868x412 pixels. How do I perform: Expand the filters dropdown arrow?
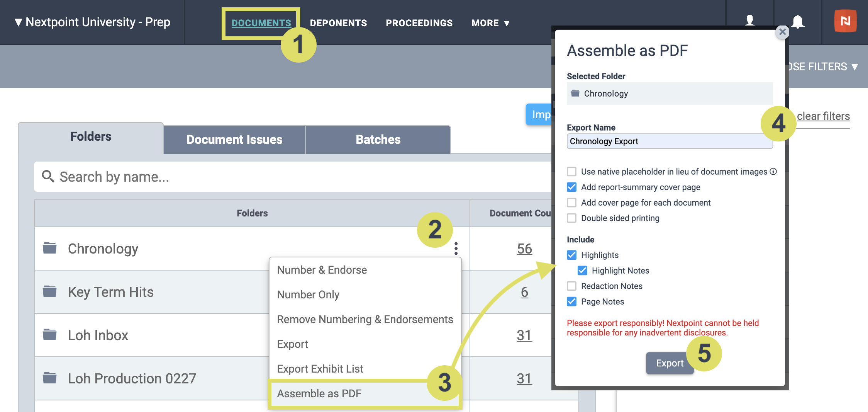click(855, 67)
